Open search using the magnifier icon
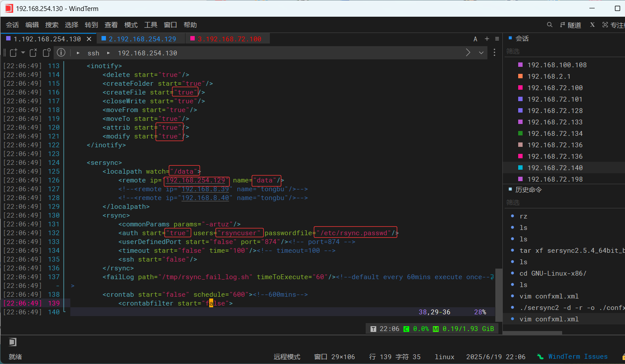The height and width of the screenshot is (364, 625). (x=550, y=25)
